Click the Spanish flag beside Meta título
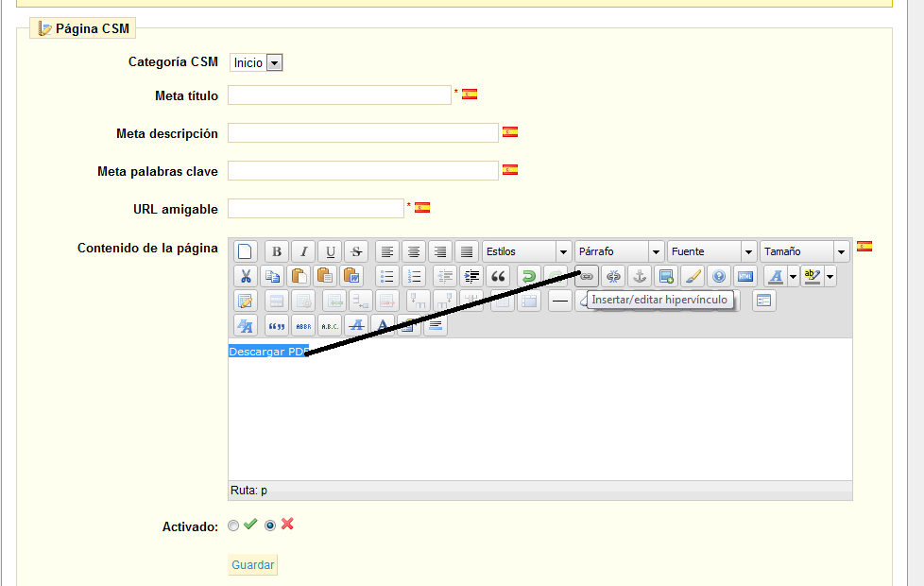 (470, 95)
